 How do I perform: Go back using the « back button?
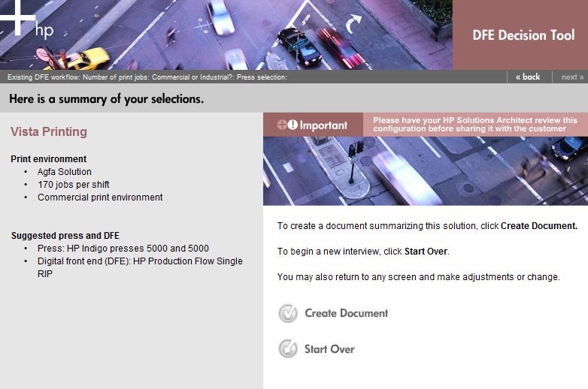[528, 77]
